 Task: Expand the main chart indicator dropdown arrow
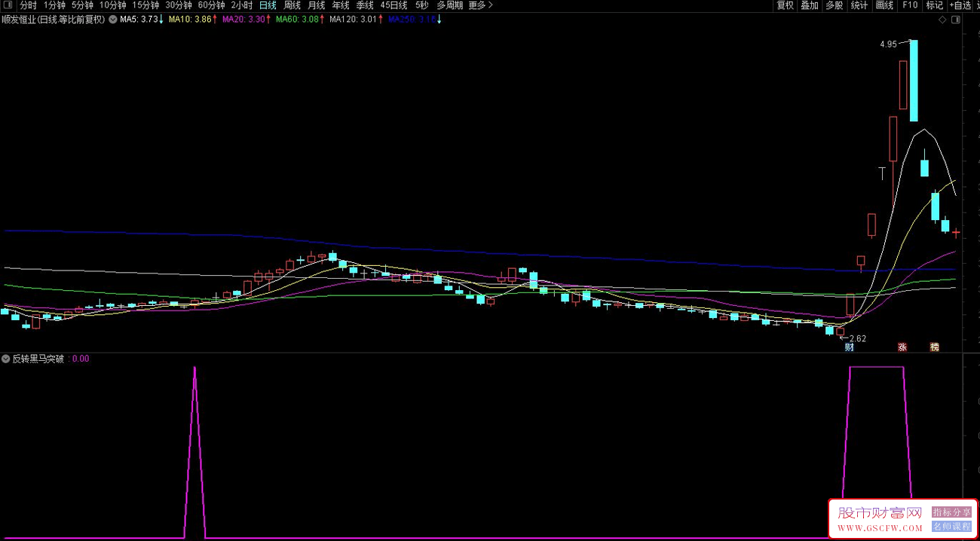tap(112, 20)
